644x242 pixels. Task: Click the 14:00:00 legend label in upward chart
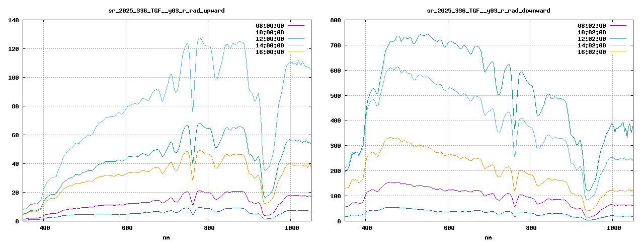[x=270, y=45]
